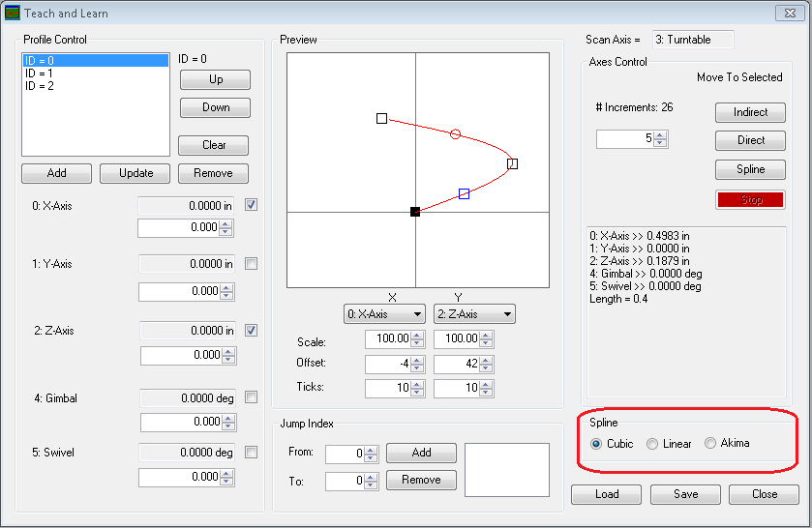Viewport: 812px width, 528px height.
Task: Increase the increments spinner value
Action: pyautogui.click(x=661, y=135)
